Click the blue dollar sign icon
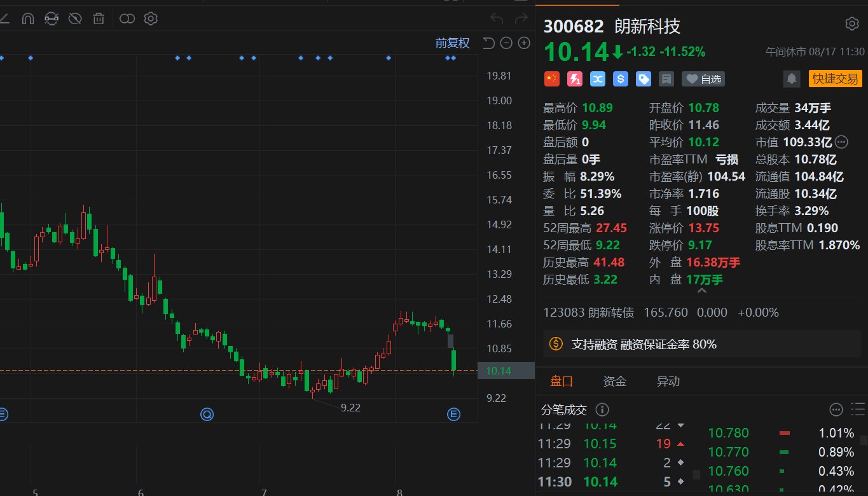 tap(621, 79)
